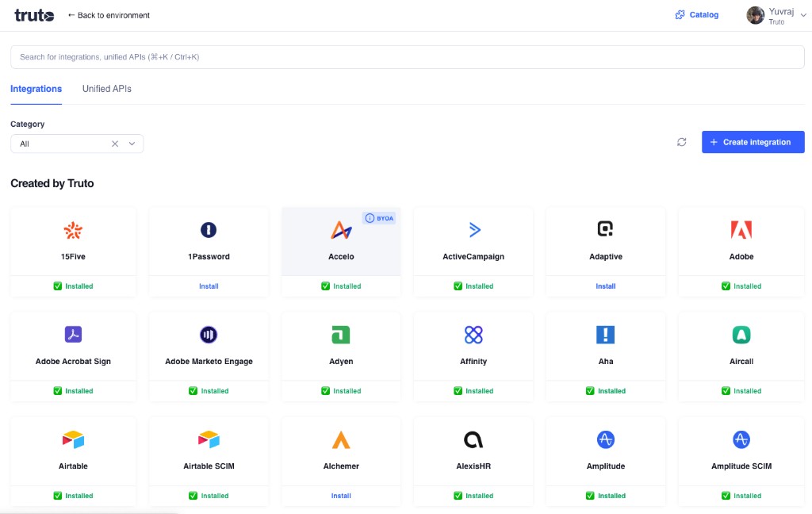Click the Airtable logo icon
Image resolution: width=812 pixels, height=514 pixels.
click(x=73, y=439)
